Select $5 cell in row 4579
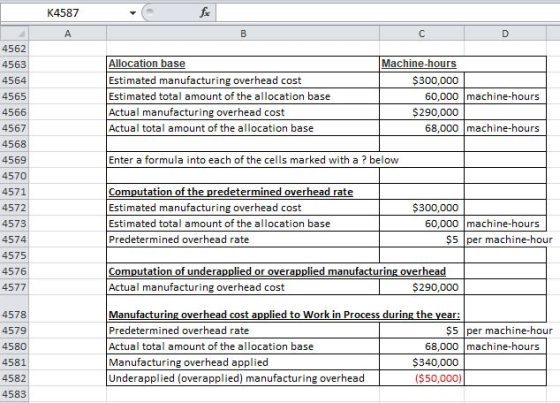 [x=422, y=330]
